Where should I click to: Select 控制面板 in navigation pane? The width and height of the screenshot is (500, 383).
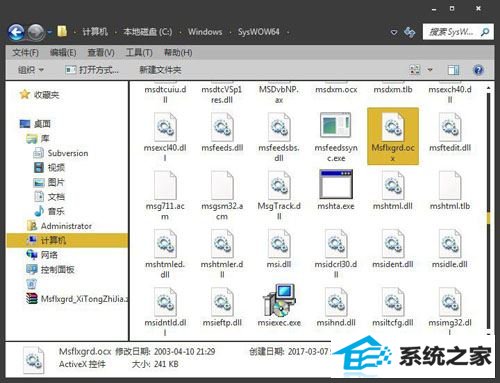50,269
